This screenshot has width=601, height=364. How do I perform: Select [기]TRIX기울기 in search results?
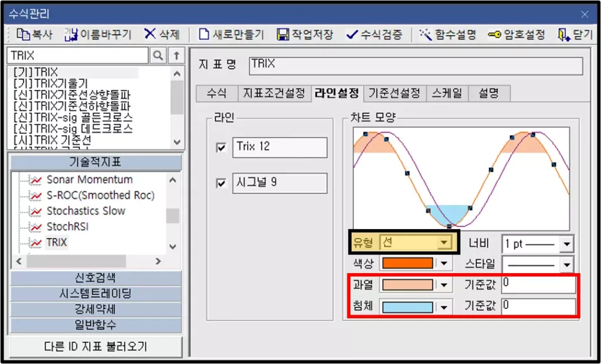50,83
